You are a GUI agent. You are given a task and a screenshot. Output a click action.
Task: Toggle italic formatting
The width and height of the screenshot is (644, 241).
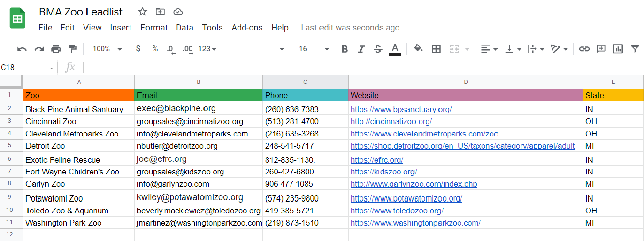361,49
